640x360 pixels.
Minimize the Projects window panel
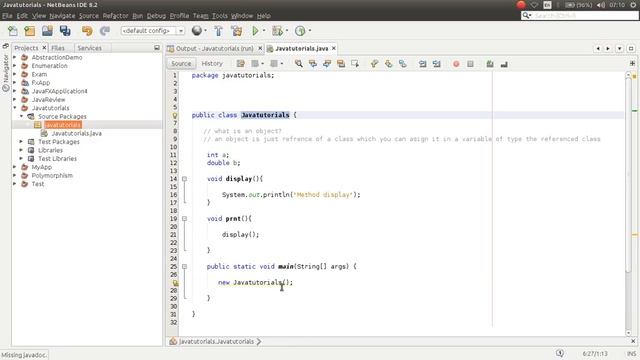tap(157, 48)
